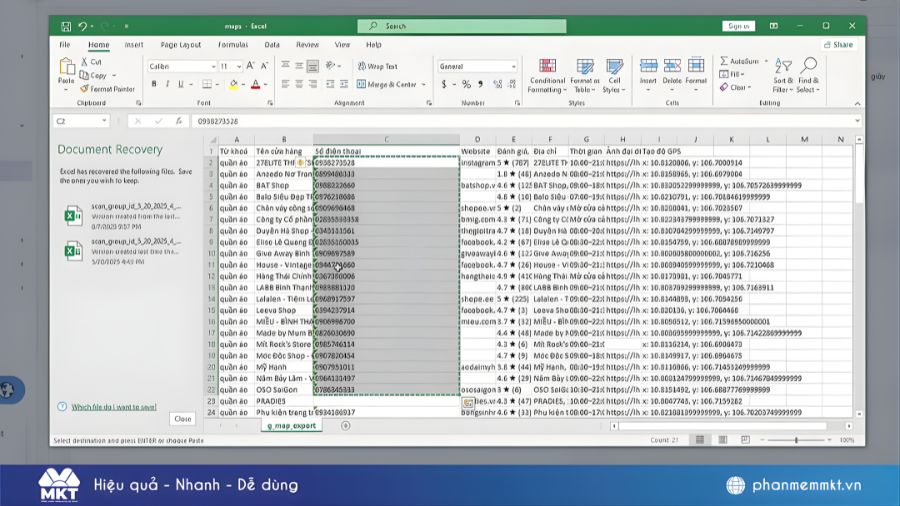Adjust the zoom slider in status bar
Screen dimensions: 900x506
pos(796,440)
